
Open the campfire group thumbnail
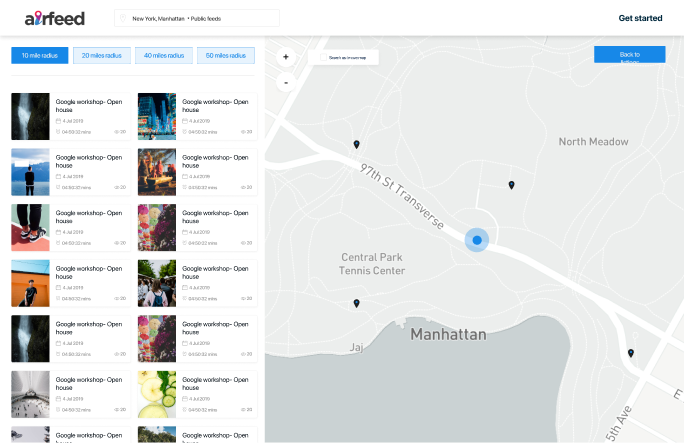[x=157, y=172]
